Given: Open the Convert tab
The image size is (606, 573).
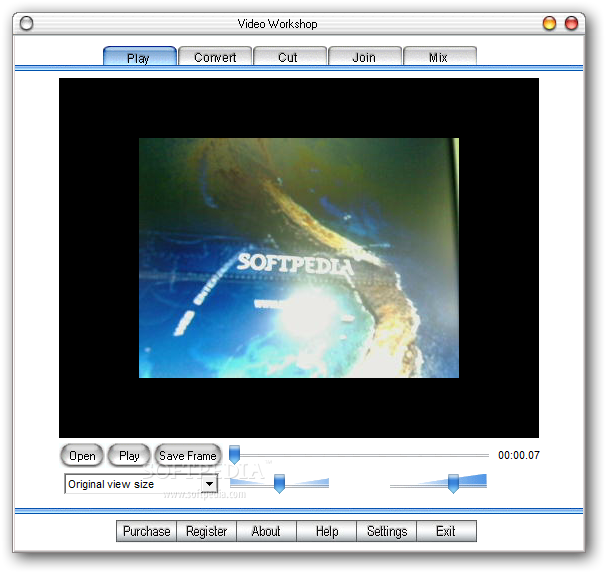Looking at the screenshot, I should pos(215,56).
